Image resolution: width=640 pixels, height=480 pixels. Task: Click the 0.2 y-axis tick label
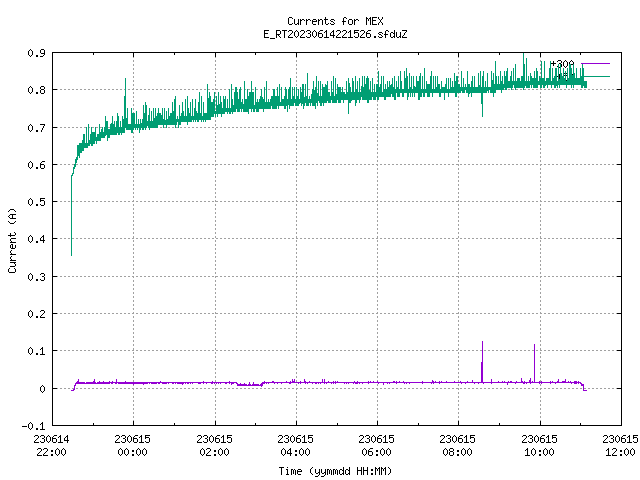pos(36,314)
